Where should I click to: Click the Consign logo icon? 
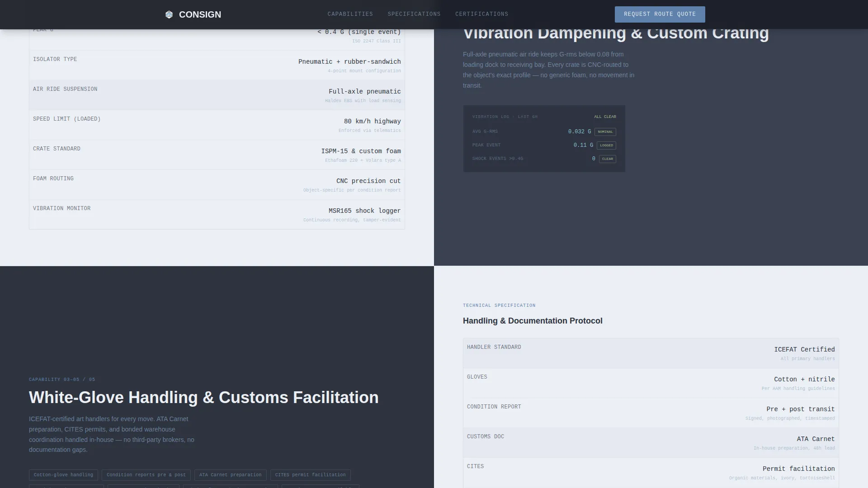tap(169, 14)
